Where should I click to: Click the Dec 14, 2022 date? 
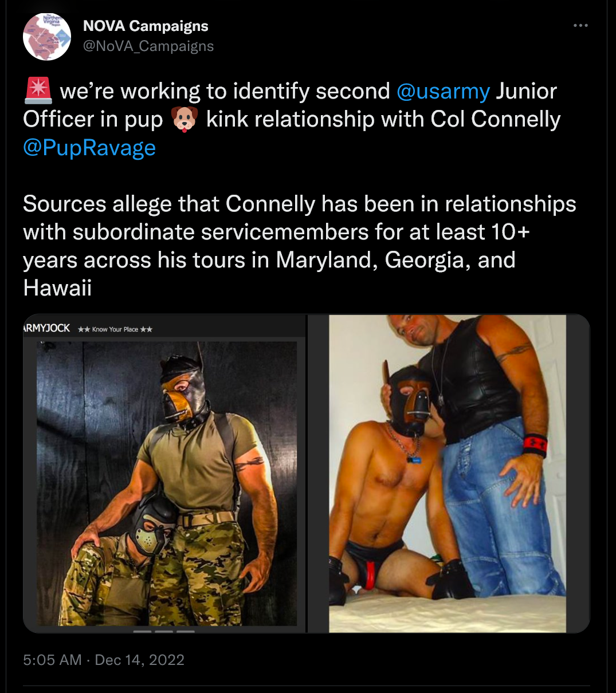click(139, 660)
